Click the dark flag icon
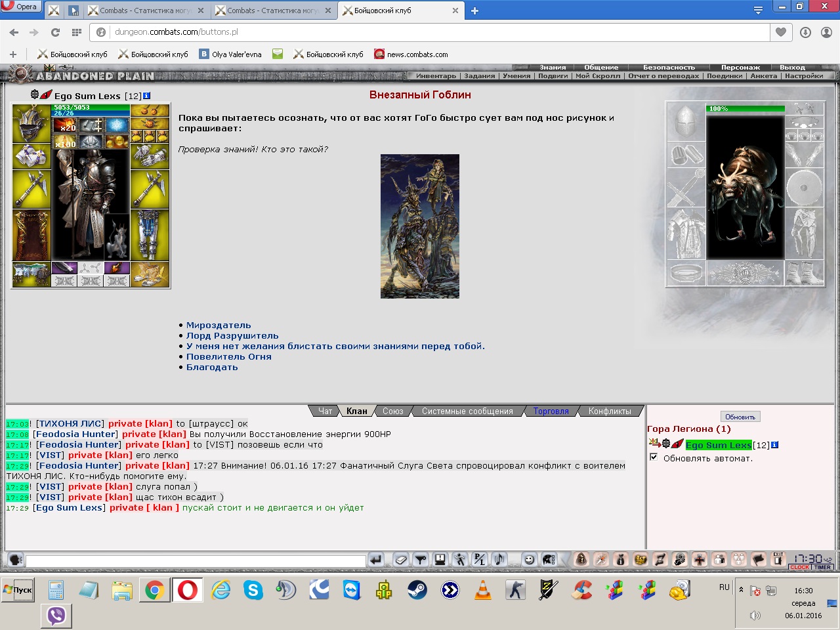Image resolution: width=840 pixels, height=630 pixels. coord(759,560)
